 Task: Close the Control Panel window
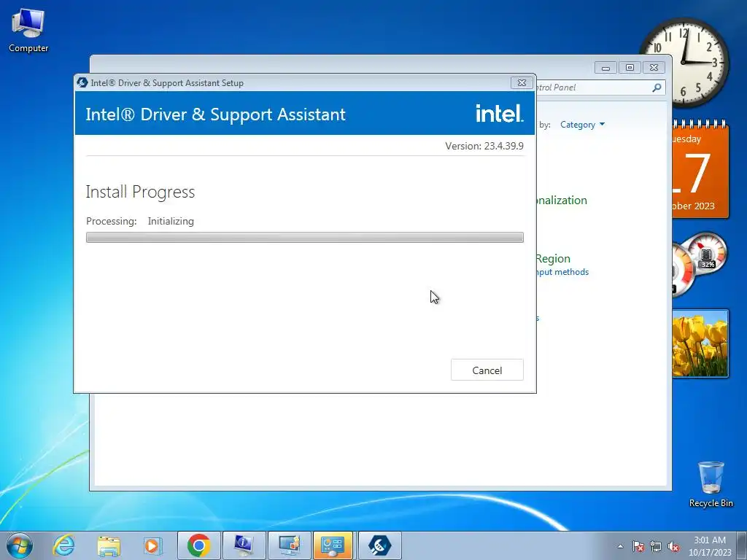[x=654, y=68]
